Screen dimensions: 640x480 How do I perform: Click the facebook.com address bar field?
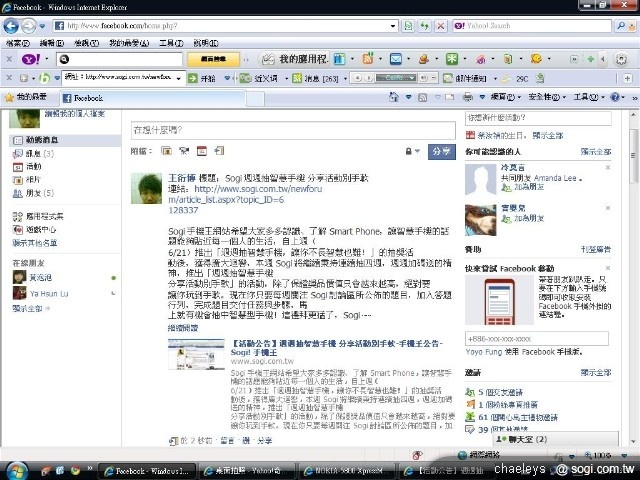[226, 26]
